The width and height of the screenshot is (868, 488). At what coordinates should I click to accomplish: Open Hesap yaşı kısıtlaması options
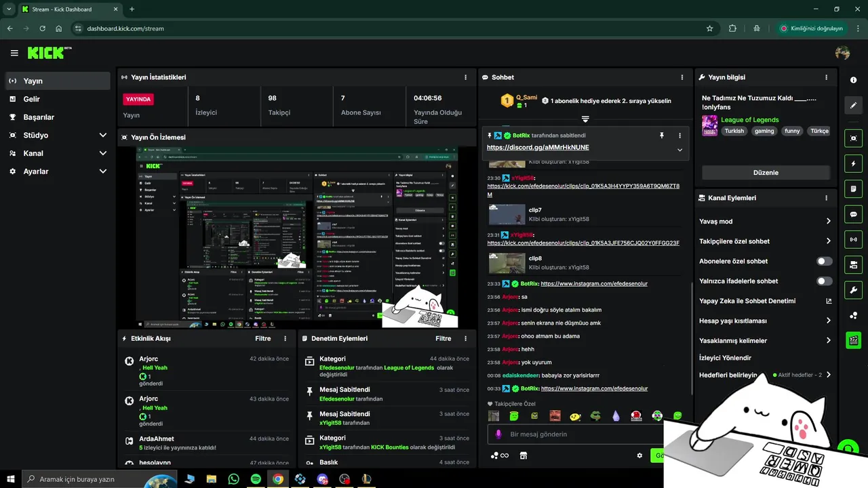click(x=828, y=321)
